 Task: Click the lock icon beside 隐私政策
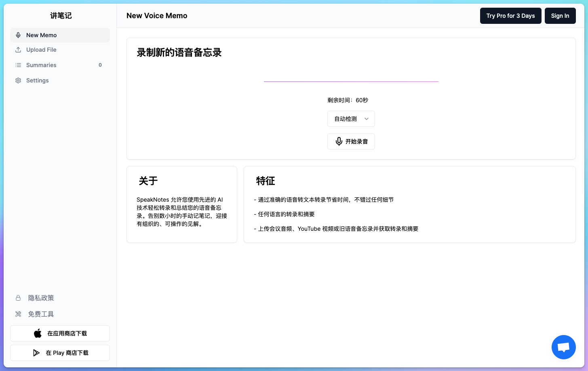click(x=18, y=298)
